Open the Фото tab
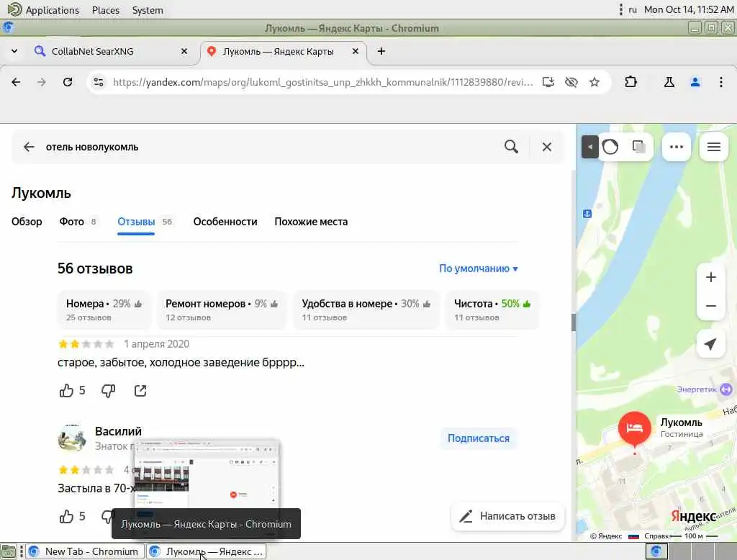 [x=78, y=222]
